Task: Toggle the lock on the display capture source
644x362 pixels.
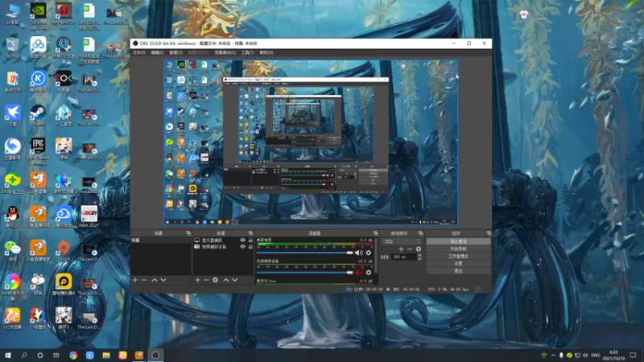Action: pyautogui.click(x=250, y=240)
